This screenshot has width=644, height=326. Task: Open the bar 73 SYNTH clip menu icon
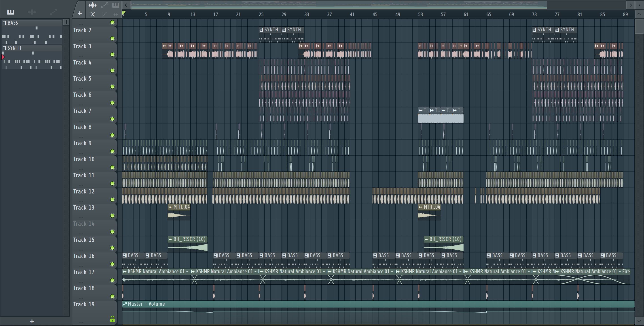tap(534, 30)
